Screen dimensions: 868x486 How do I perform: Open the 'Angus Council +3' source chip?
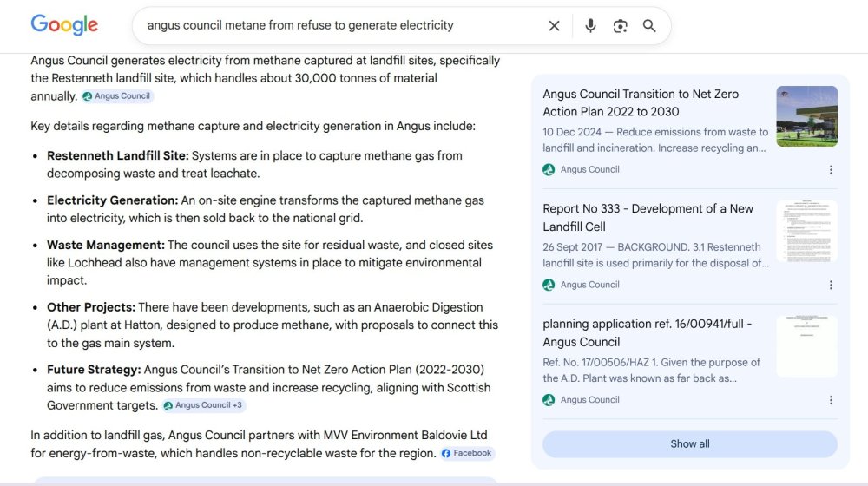(204, 405)
